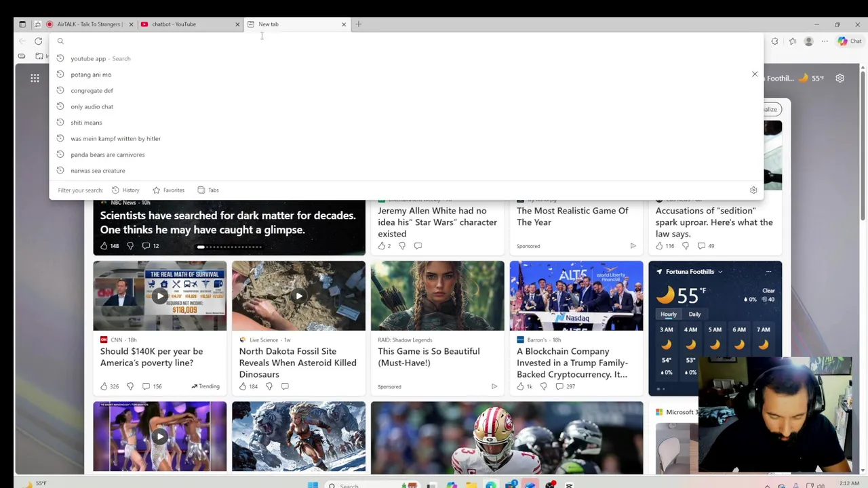Choose the 'panda bears are carnivores' suggestion

pyautogui.click(x=406, y=155)
